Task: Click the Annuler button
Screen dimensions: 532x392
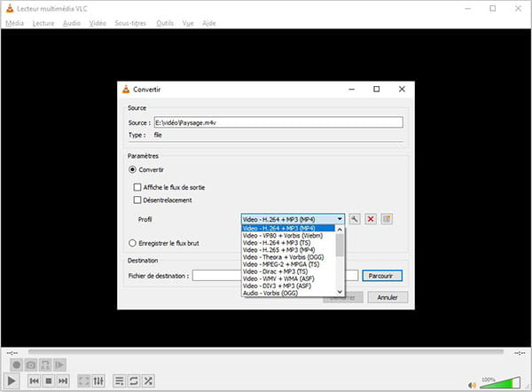Action: (387, 297)
